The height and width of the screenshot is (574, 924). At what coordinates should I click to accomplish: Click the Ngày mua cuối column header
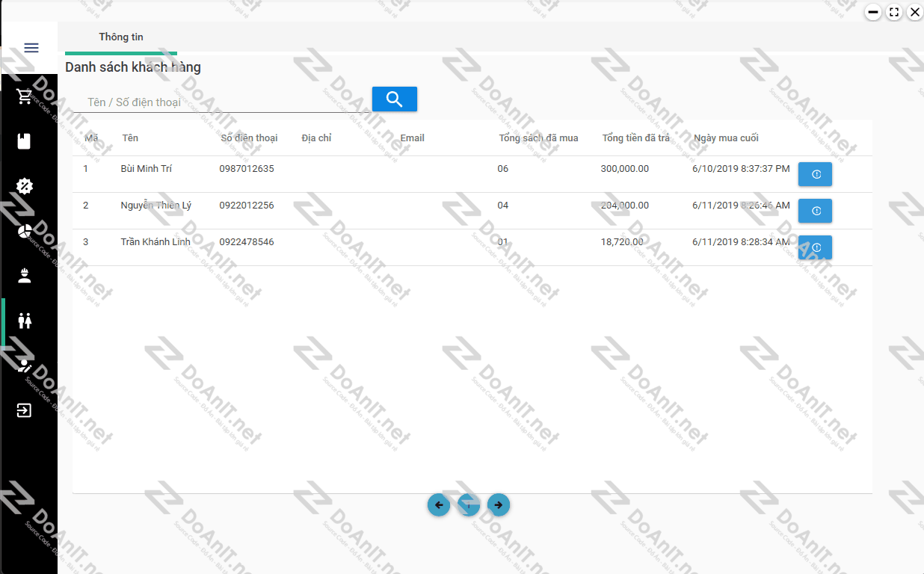point(726,138)
